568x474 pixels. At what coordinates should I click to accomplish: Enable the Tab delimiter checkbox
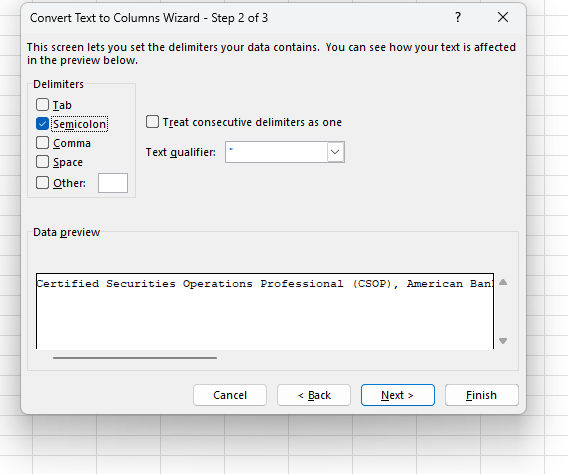click(x=42, y=105)
